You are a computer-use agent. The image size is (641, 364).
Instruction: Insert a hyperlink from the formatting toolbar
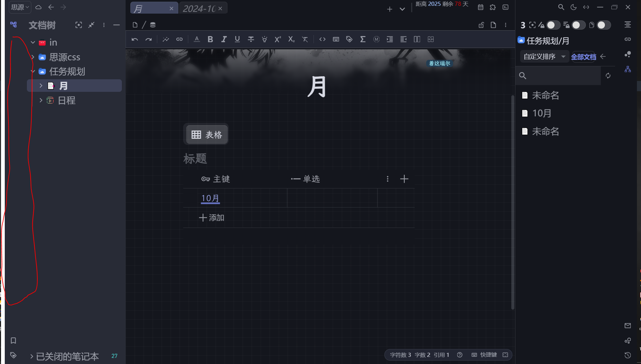[179, 39]
